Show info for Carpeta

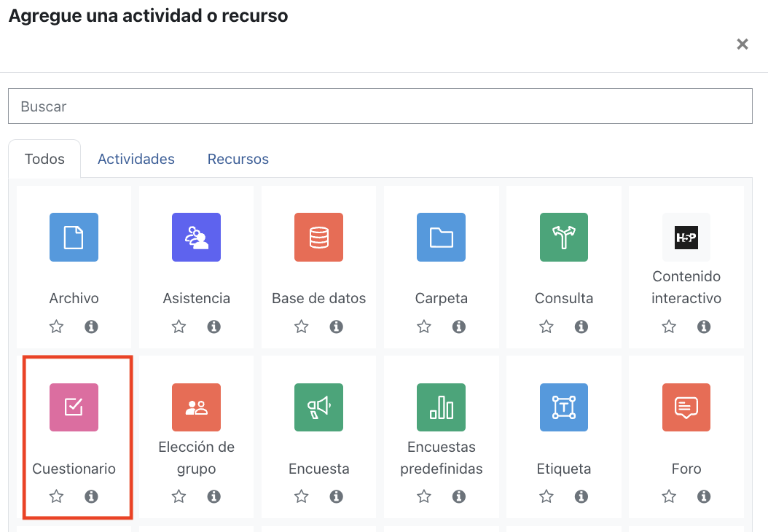point(458,326)
